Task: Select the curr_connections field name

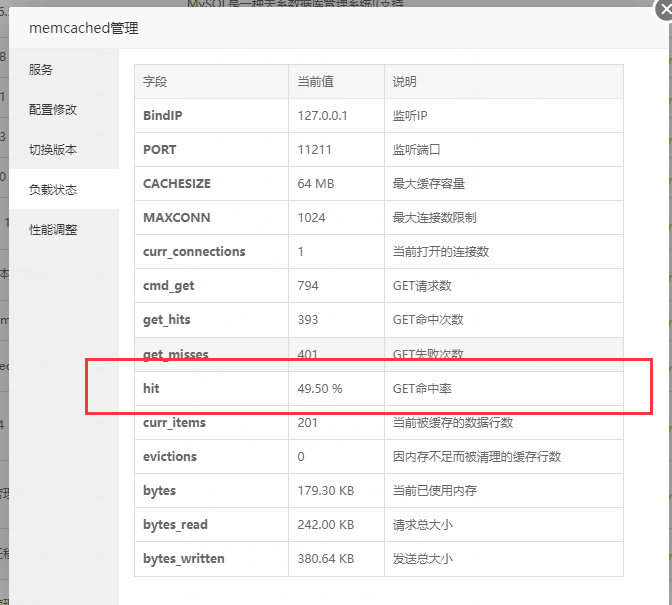Action: pyautogui.click(x=194, y=252)
